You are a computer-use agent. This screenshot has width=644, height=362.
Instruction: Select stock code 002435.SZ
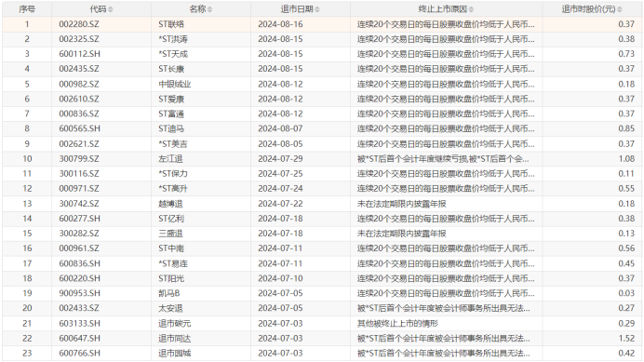pos(79,69)
